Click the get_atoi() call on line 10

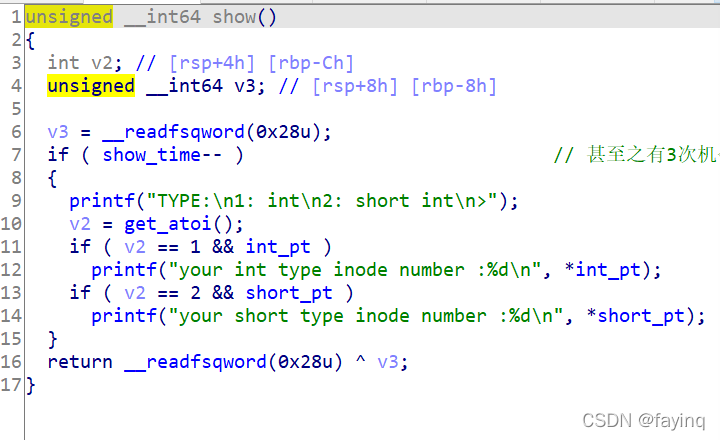[x=184, y=224]
